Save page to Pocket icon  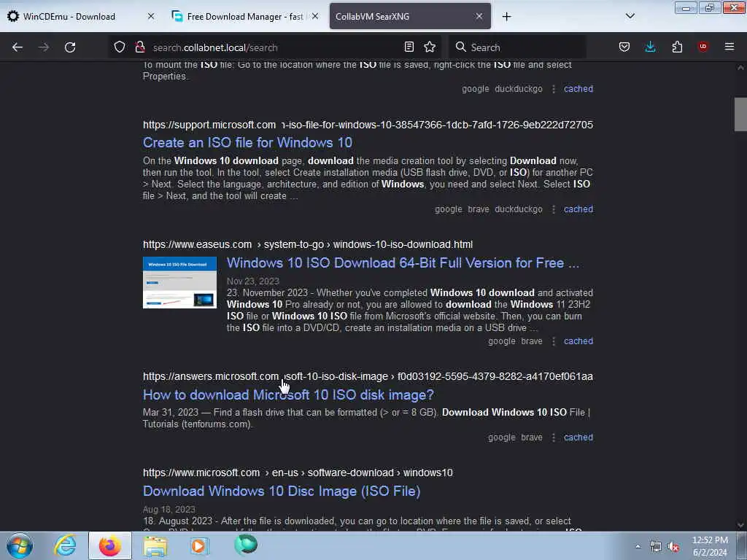coord(624,47)
